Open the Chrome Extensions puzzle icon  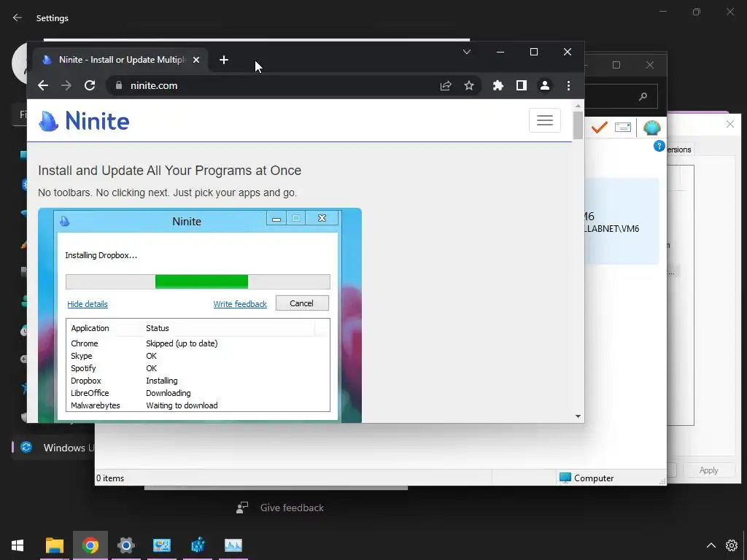click(x=498, y=86)
